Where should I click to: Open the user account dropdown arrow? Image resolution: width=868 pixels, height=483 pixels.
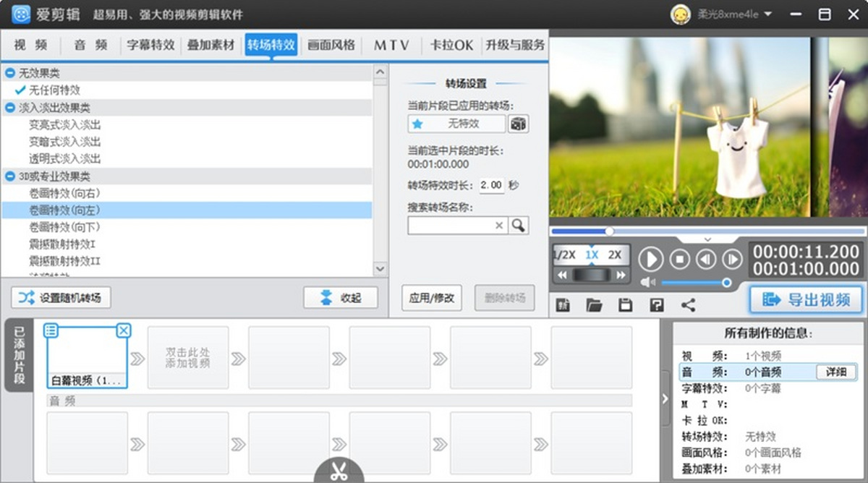tap(767, 14)
